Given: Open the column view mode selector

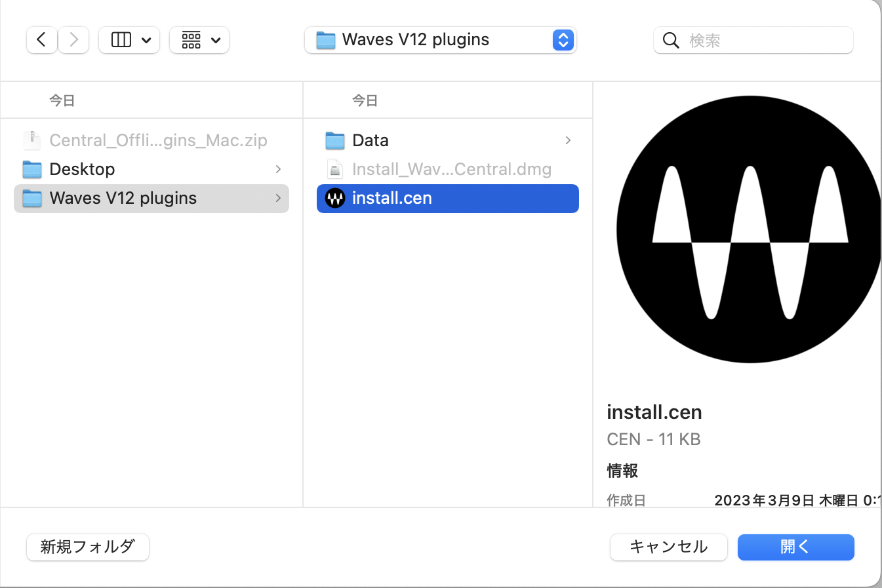Looking at the screenshot, I should [x=129, y=40].
